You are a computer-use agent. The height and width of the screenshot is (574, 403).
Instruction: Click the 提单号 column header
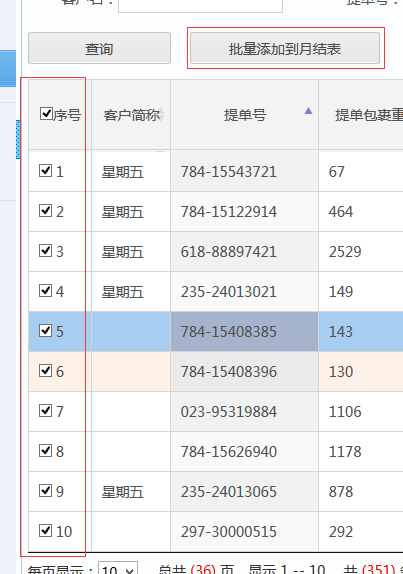pyautogui.click(x=245, y=115)
